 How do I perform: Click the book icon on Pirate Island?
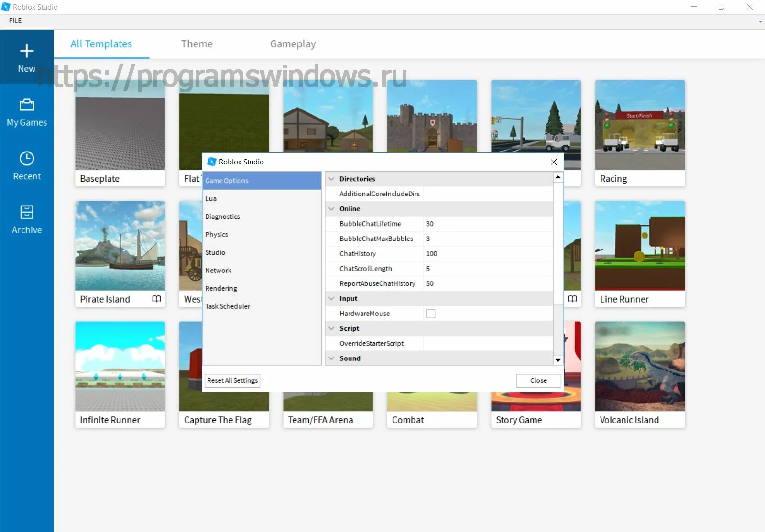[x=156, y=299]
